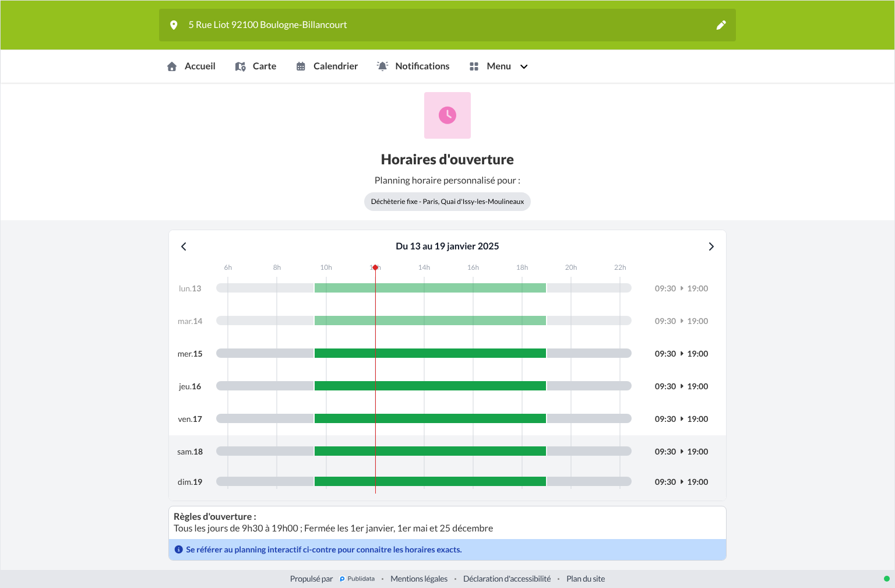Go to previous week with left chevron
Viewport: 895px width, 588px height.
pyautogui.click(x=184, y=247)
